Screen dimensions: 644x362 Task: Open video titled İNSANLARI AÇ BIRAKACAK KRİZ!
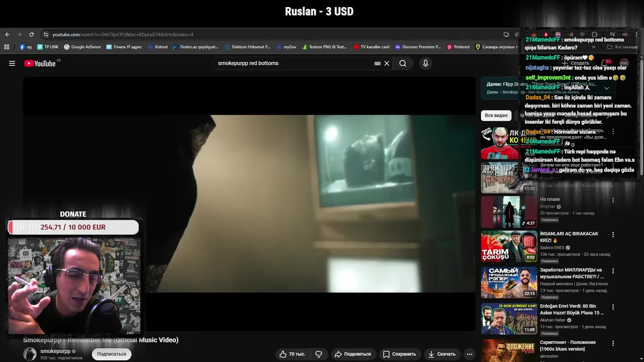click(x=569, y=237)
